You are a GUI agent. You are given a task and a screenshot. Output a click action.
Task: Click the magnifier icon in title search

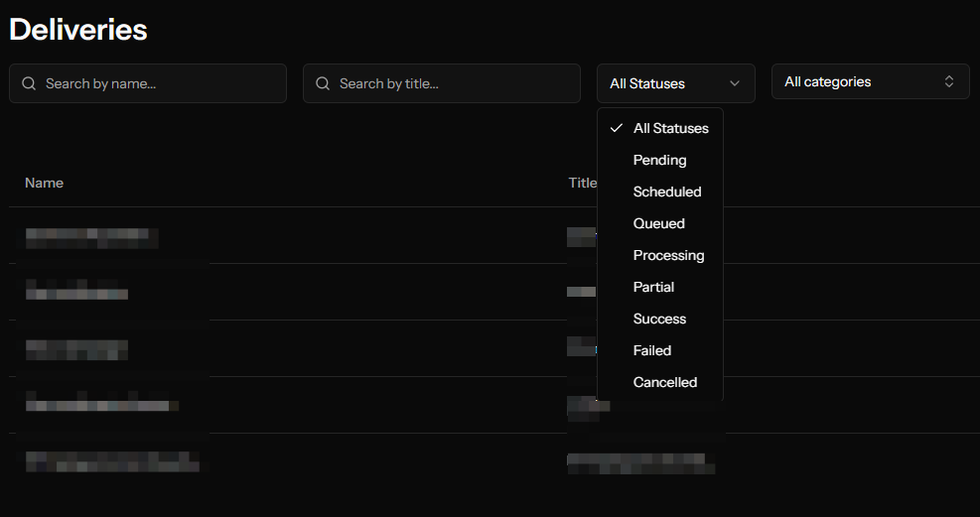click(x=323, y=84)
